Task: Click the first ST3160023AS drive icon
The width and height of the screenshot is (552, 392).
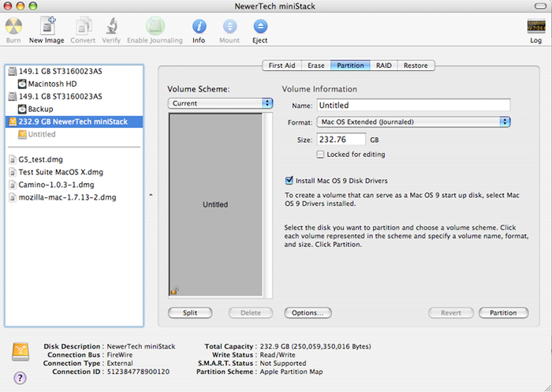Action: tap(13, 72)
